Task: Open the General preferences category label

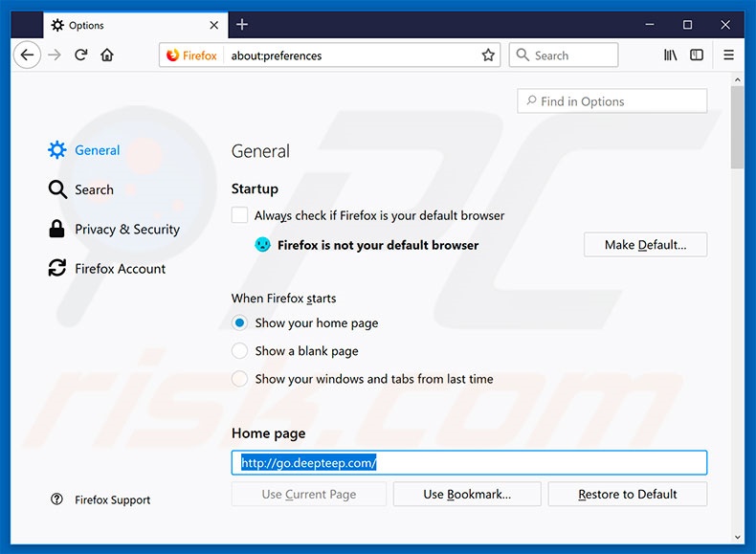Action: coord(97,150)
